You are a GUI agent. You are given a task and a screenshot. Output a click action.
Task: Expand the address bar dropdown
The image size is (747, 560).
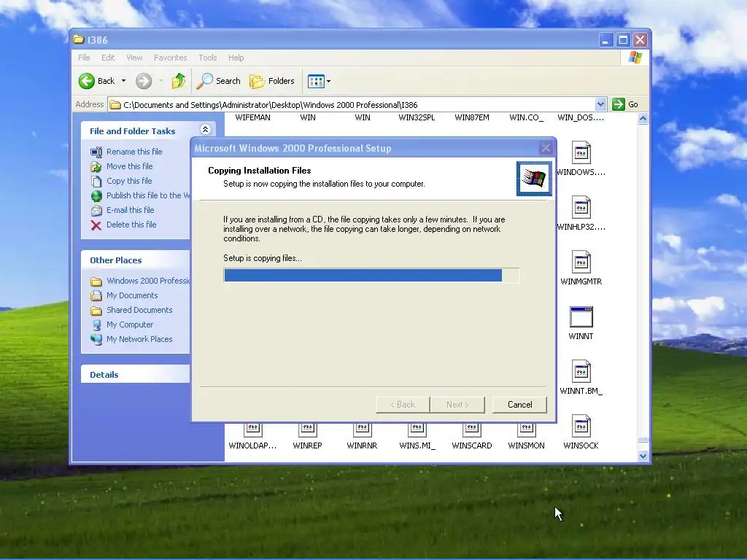pos(600,104)
